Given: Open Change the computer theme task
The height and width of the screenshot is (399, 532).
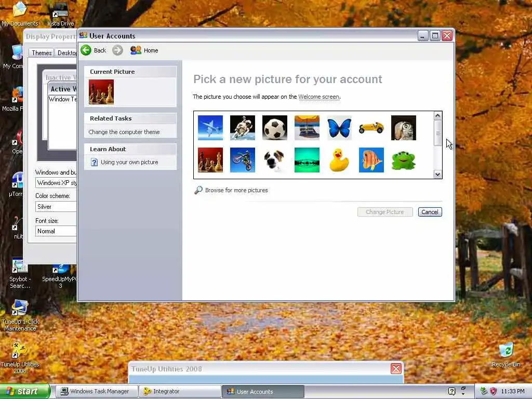Looking at the screenshot, I should (124, 132).
